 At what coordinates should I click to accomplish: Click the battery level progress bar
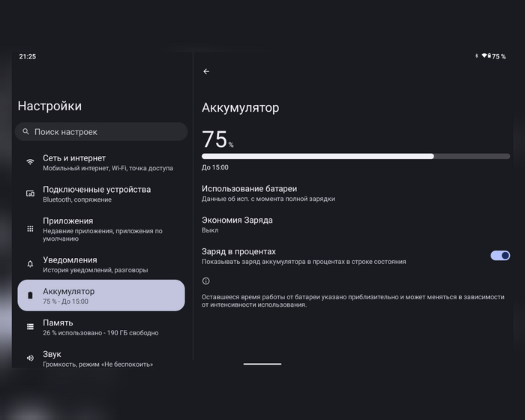tap(355, 156)
